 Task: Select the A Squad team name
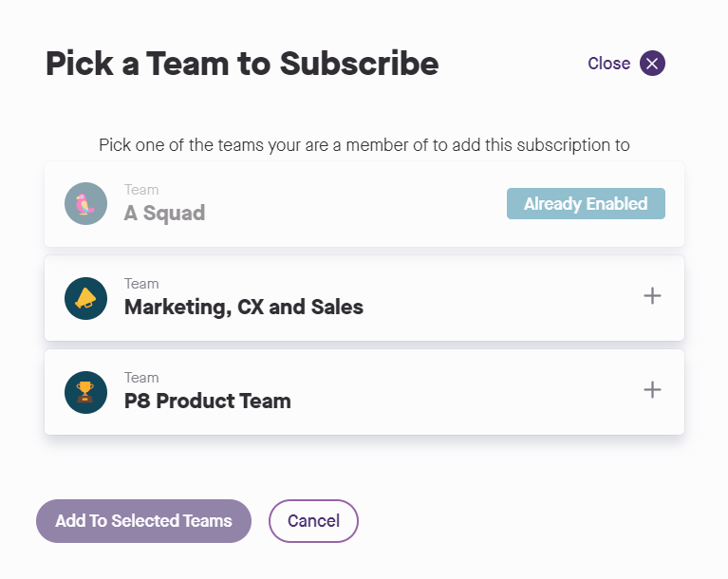click(x=164, y=213)
